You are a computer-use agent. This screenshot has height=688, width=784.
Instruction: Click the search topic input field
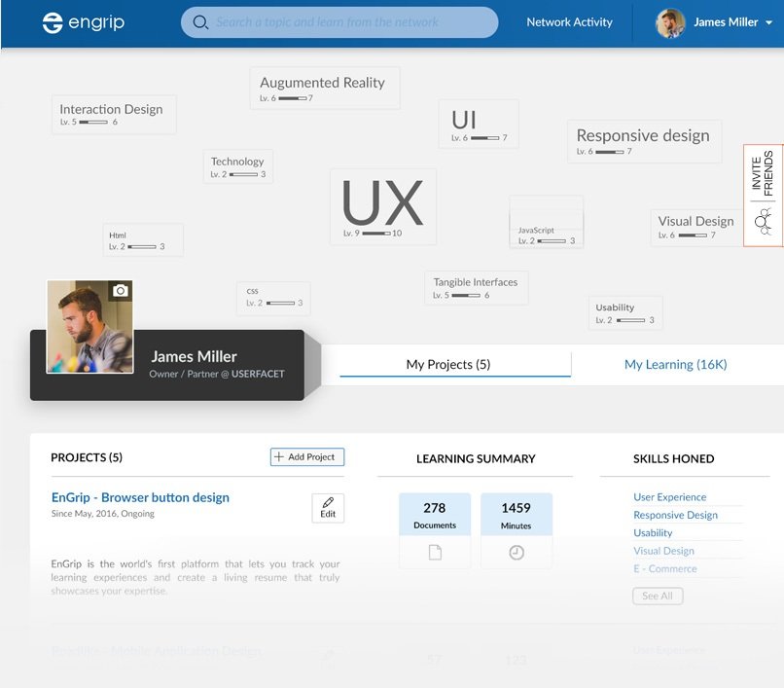[339, 22]
